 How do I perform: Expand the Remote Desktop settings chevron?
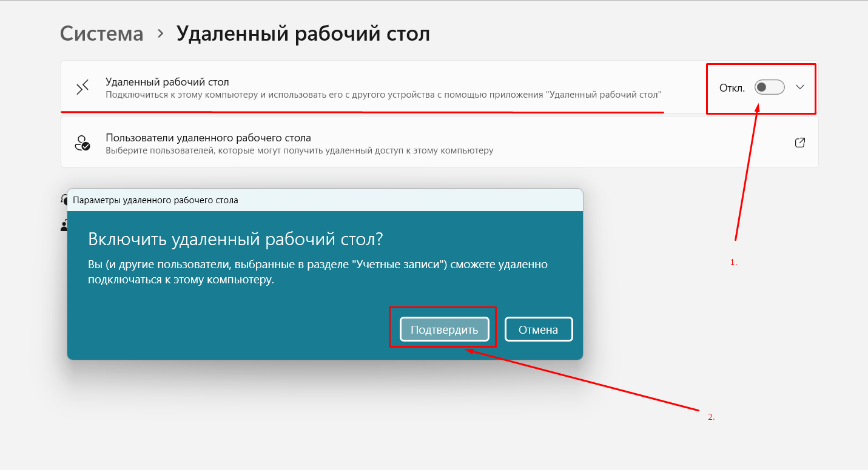[x=799, y=87]
